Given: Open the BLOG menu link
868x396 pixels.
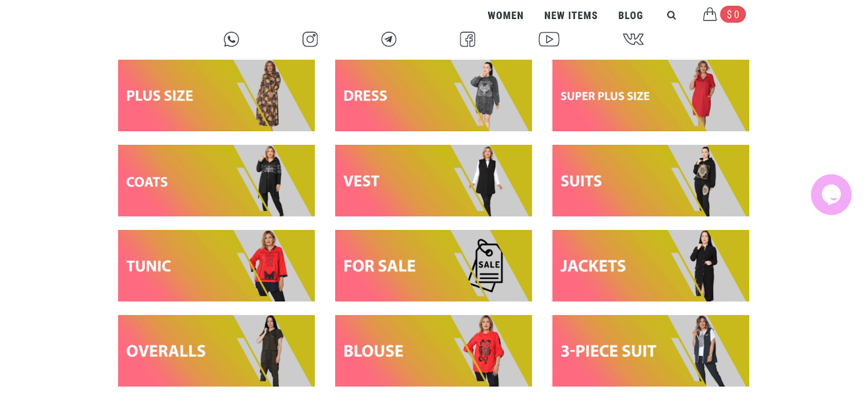Looking at the screenshot, I should pos(630,16).
